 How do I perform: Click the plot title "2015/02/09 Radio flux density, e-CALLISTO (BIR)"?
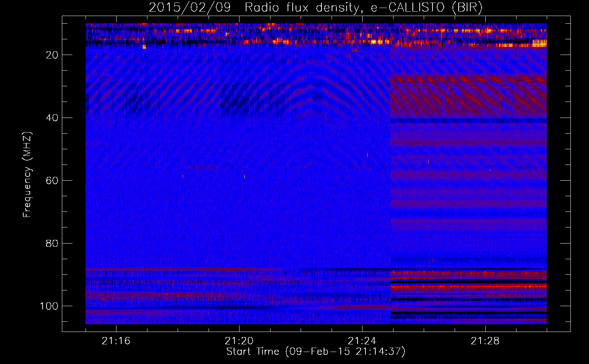[x=316, y=8]
